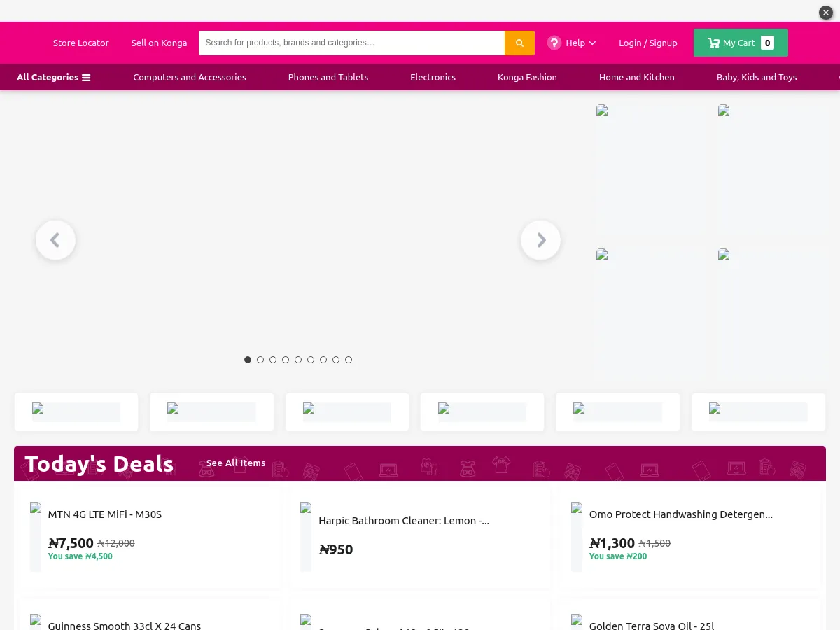840x630 pixels.
Task: Switch to Konga Fashion
Action: pyautogui.click(x=527, y=77)
